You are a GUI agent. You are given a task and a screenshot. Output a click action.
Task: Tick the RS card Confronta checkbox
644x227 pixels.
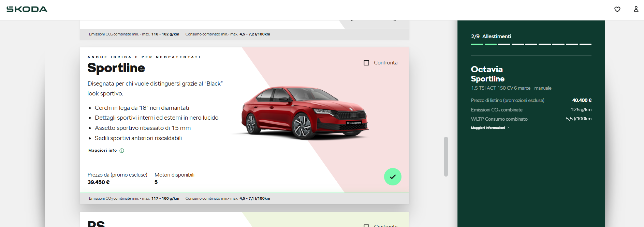point(366,225)
